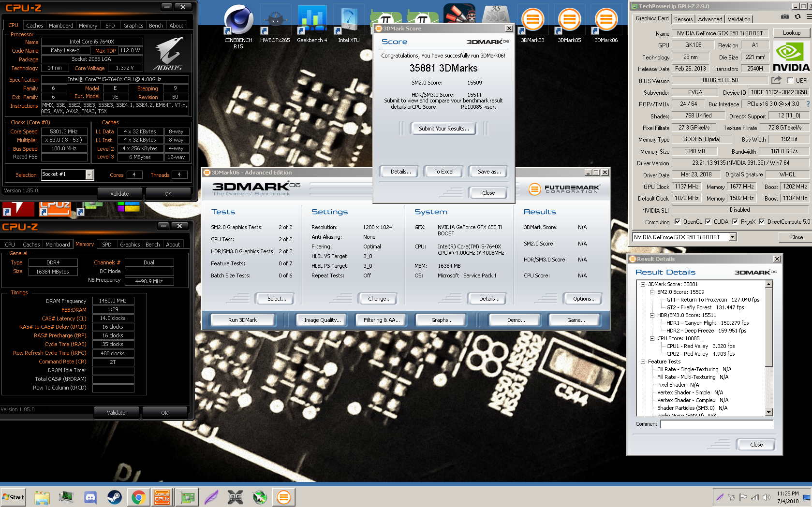Open the HWBOTx265 desktop shortcut

(275, 24)
